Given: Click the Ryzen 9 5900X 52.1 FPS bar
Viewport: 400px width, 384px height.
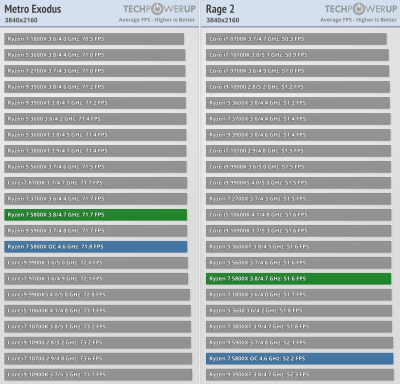Looking at the screenshot, I should click(299, 343).
